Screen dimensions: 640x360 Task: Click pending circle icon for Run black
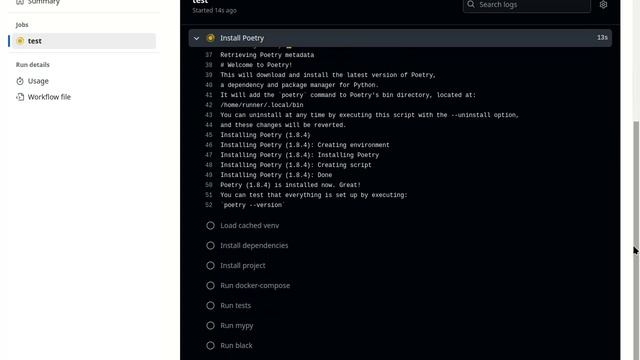210,345
